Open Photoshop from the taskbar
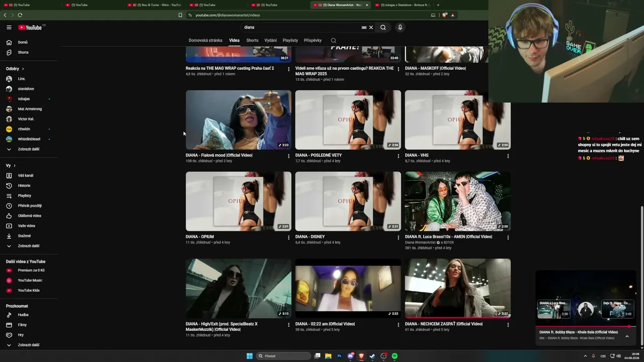The height and width of the screenshot is (362, 644). 340,356
